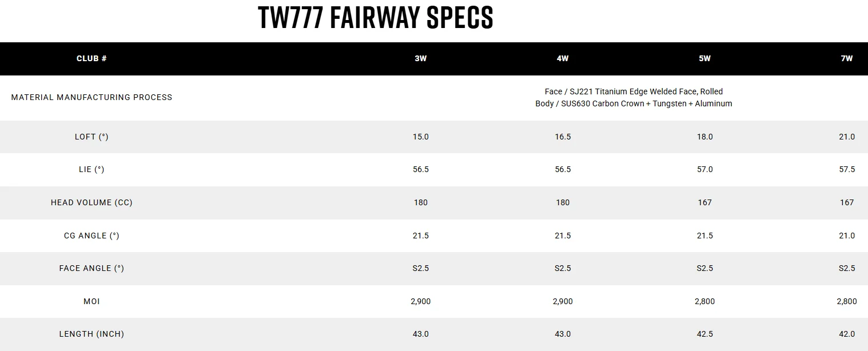This screenshot has width=868, height=351.
Task: Click the CG ANGLE (°) row label
Action: pos(91,236)
